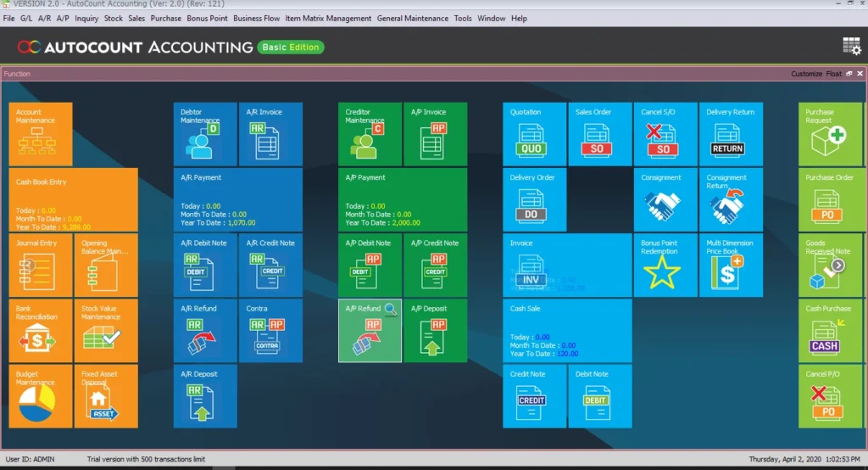The height and width of the screenshot is (470, 868).
Task: Open the Window menu
Action: pos(491,19)
